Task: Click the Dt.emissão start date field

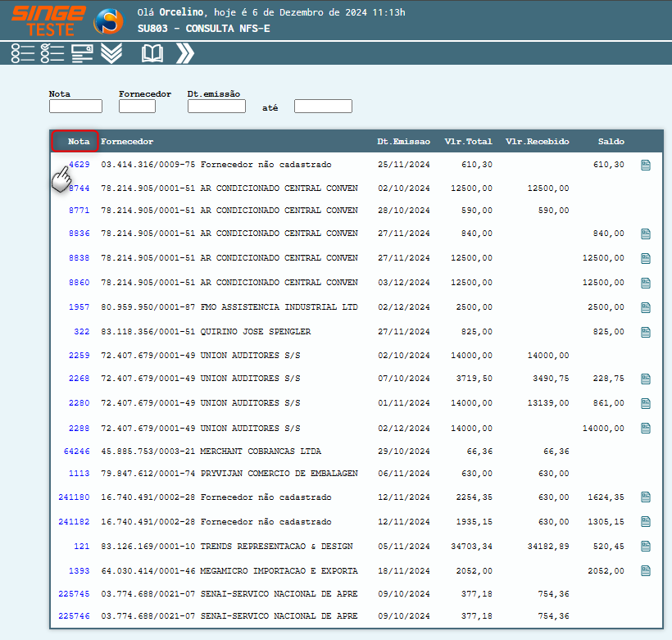Action: (216, 107)
